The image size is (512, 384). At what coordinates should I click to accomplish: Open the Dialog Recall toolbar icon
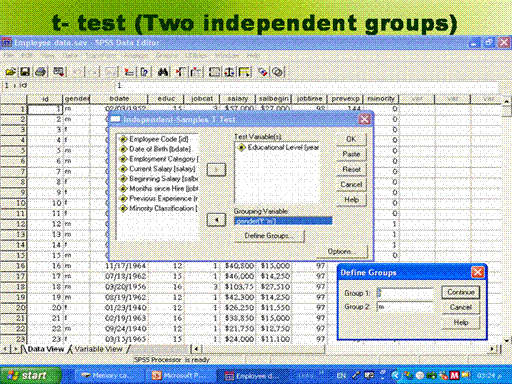pyautogui.click(x=59, y=72)
